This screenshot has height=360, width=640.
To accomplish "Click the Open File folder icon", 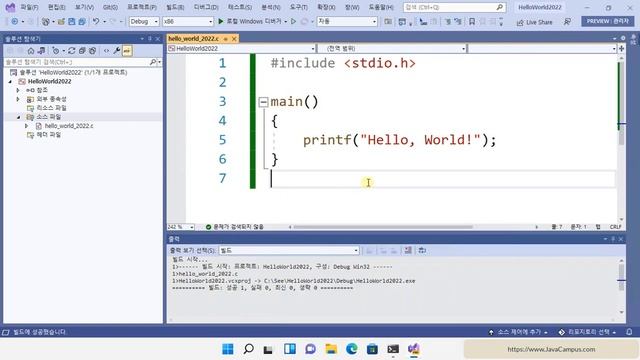I will (61, 22).
